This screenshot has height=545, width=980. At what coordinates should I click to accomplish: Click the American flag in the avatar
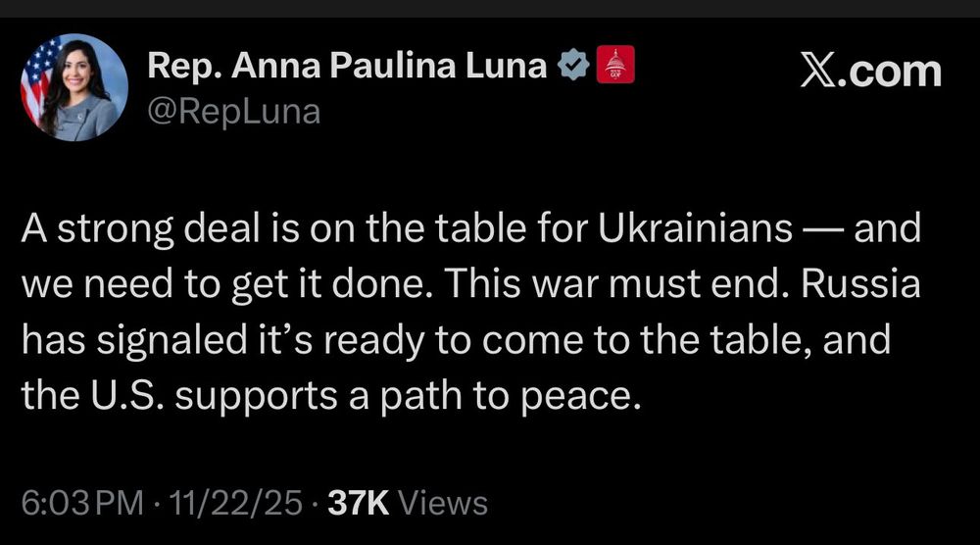(x=39, y=78)
